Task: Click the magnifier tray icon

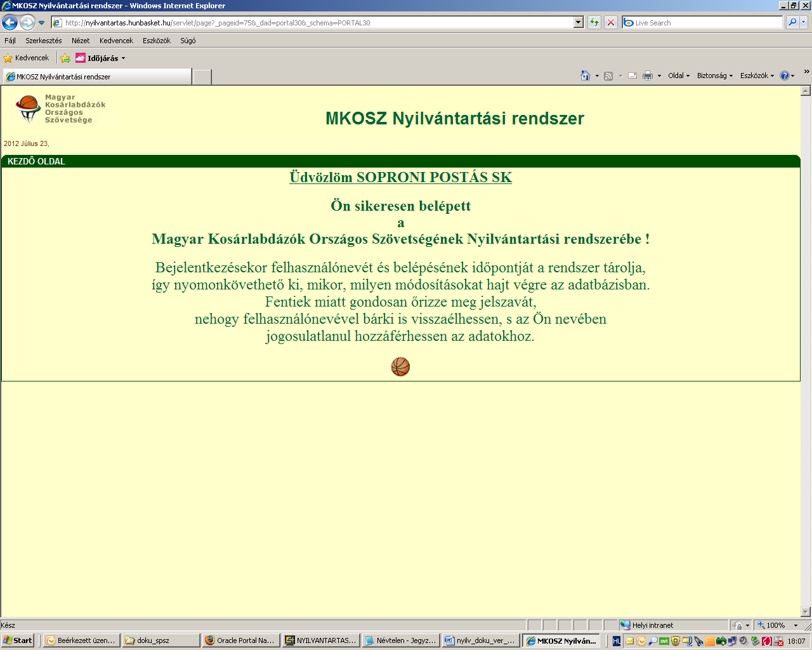Action: (653, 641)
